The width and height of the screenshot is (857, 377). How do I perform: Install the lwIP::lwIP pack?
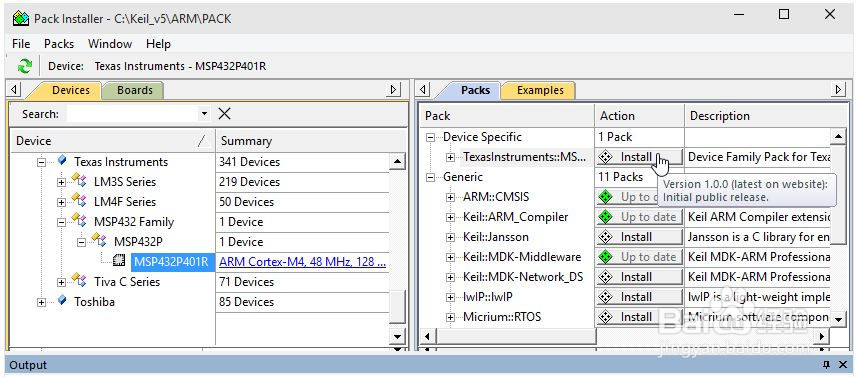click(x=639, y=297)
